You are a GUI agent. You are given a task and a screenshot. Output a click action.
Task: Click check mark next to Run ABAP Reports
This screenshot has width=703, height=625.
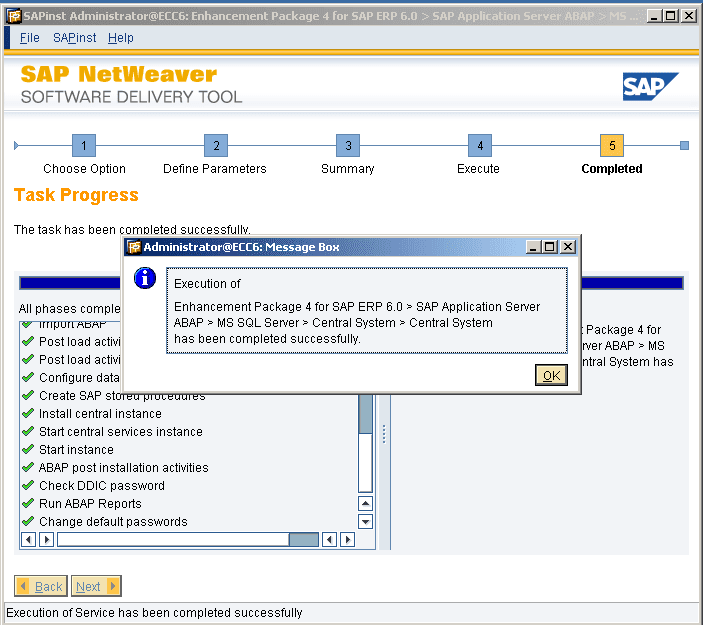click(28, 503)
